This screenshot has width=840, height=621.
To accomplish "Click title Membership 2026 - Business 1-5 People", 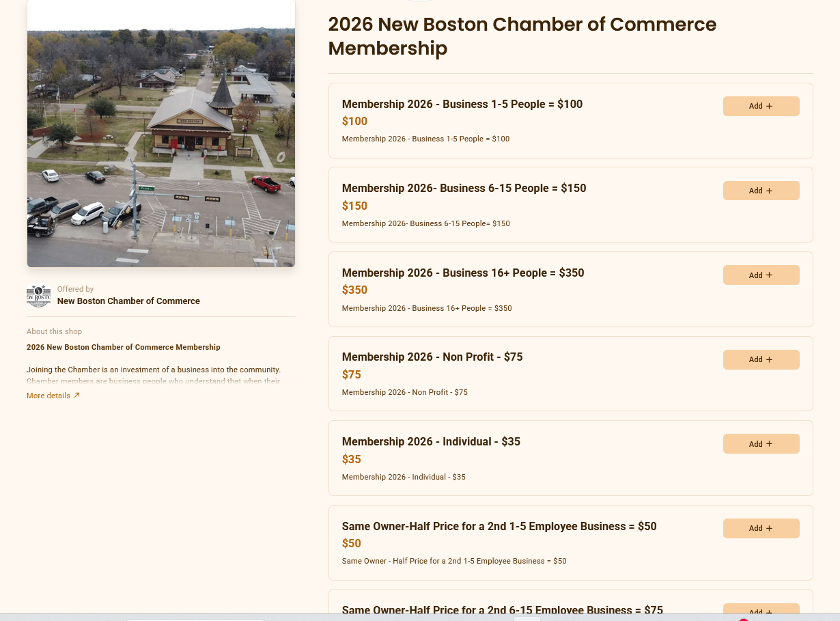I will point(462,104).
